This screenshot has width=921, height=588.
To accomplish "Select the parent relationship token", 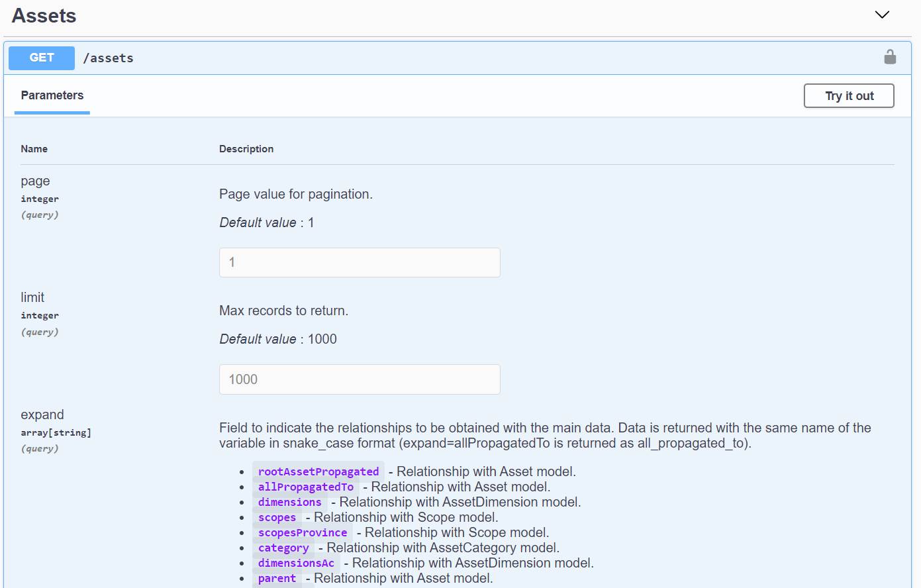I will [x=277, y=578].
